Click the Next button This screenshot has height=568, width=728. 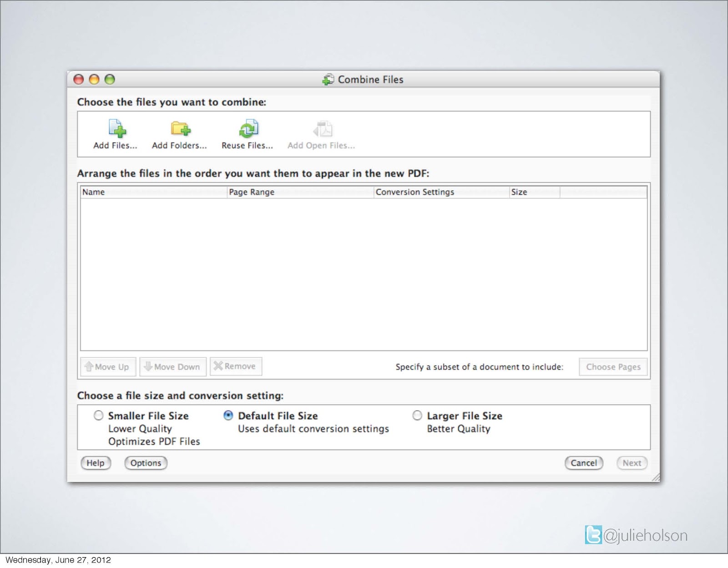(x=632, y=463)
